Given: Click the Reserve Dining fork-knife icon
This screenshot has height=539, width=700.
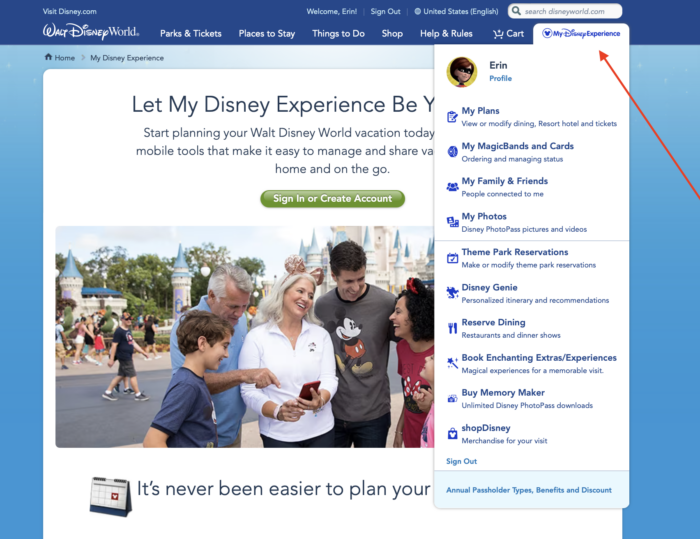Looking at the screenshot, I should 452,328.
